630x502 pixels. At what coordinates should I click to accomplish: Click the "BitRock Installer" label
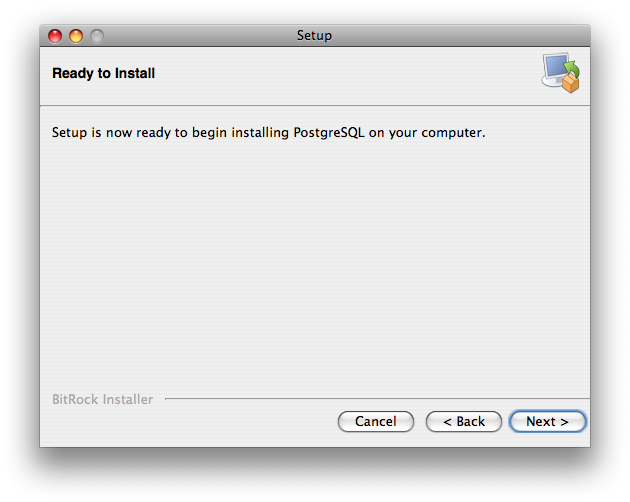pos(102,400)
